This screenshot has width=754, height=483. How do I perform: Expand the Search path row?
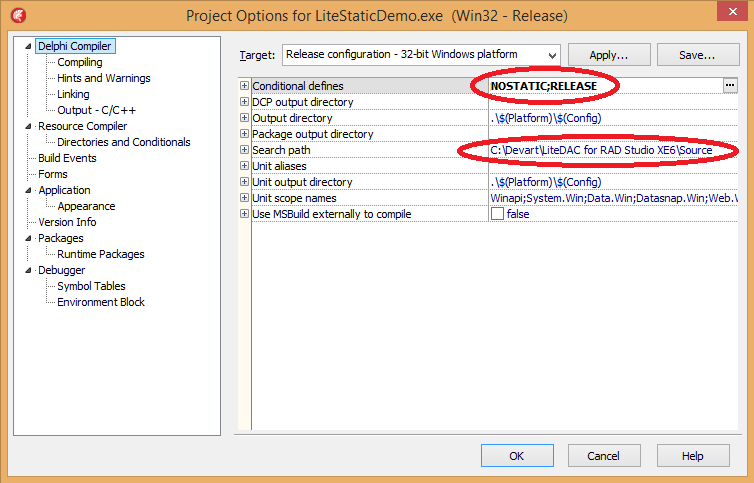[244, 150]
